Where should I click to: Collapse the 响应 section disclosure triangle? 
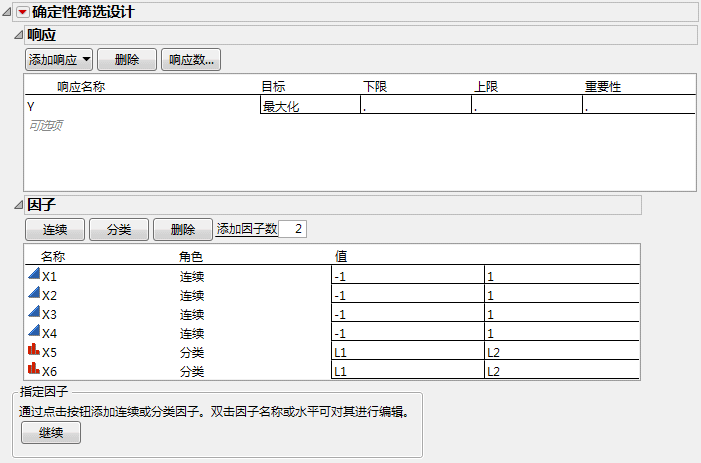18,35
